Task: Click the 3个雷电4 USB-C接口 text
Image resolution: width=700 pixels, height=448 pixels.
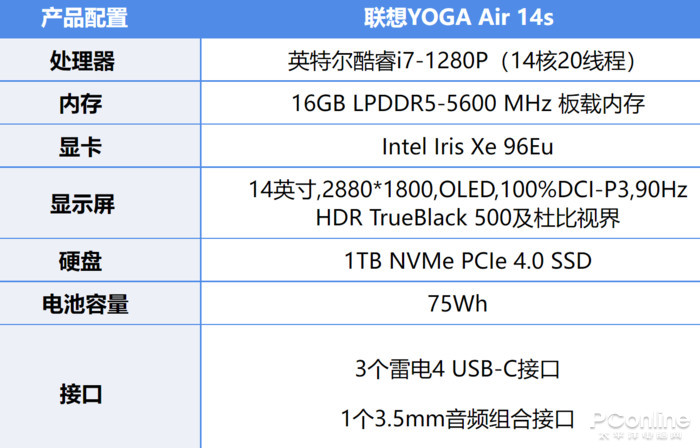Action: (x=457, y=369)
